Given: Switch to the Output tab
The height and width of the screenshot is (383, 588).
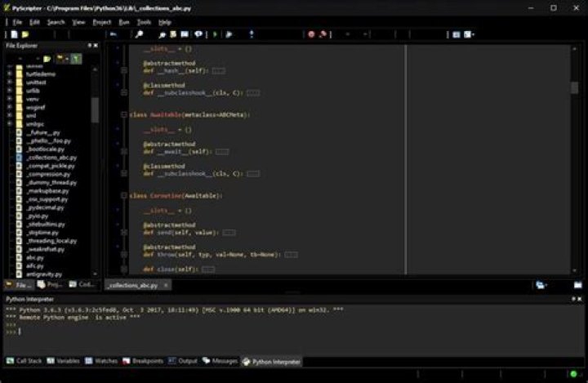Looking at the screenshot, I should [x=183, y=361].
